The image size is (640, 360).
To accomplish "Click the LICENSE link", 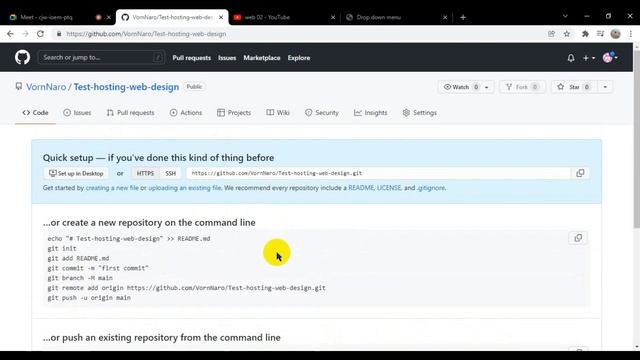I will click(389, 188).
